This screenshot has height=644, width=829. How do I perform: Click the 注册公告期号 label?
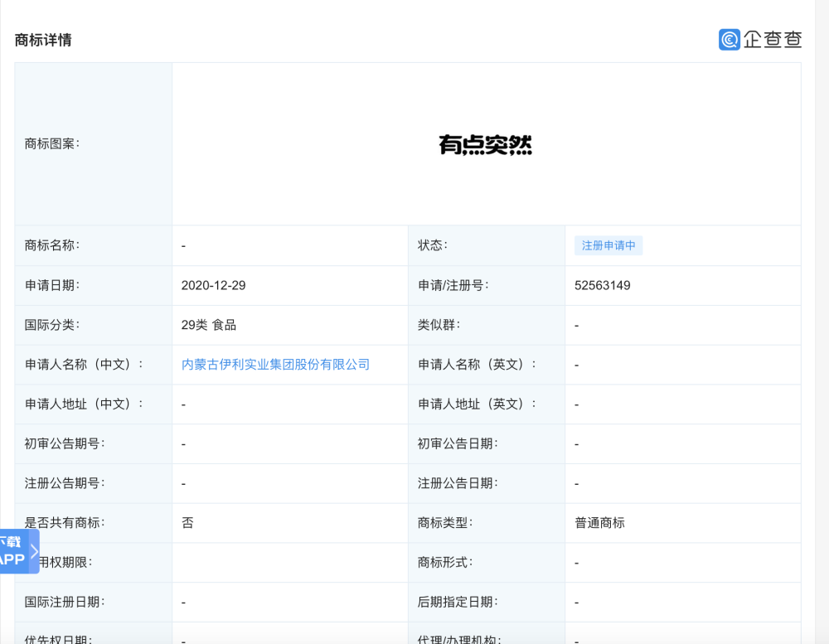(65, 483)
